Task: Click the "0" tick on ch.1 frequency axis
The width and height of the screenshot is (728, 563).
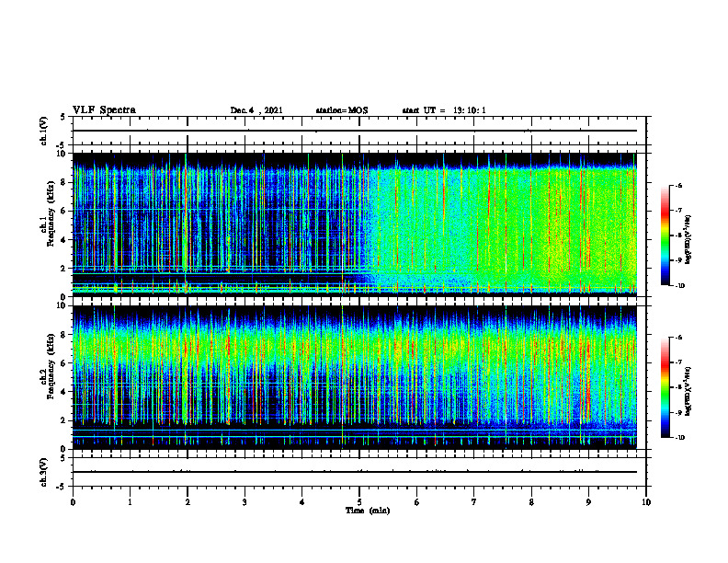Action: click(64, 296)
